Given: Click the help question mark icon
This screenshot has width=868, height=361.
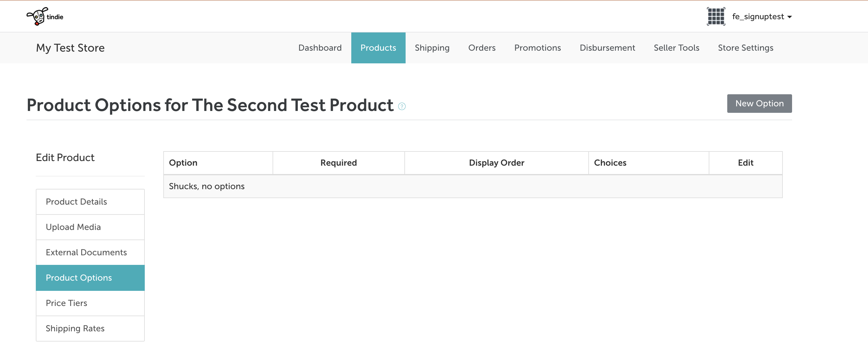Looking at the screenshot, I should (x=402, y=106).
